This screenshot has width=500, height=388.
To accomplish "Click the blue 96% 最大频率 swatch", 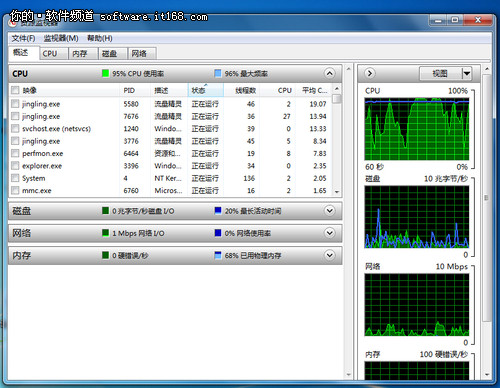I will pyautogui.click(x=218, y=73).
